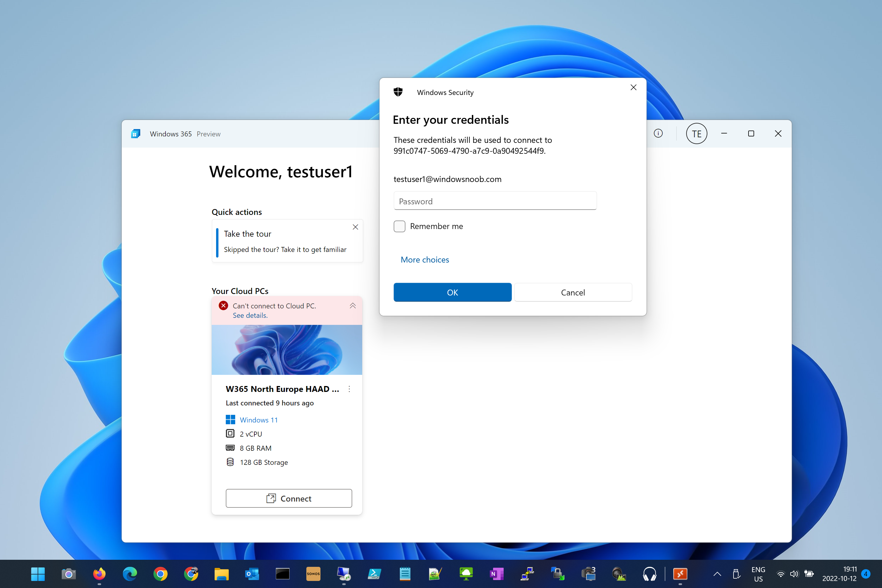Click the testuser1@windowsnoob.com username text
The height and width of the screenshot is (588, 882).
pyautogui.click(x=447, y=179)
